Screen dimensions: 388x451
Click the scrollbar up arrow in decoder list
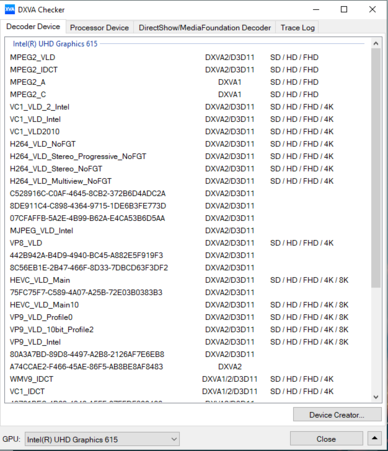[376, 44]
